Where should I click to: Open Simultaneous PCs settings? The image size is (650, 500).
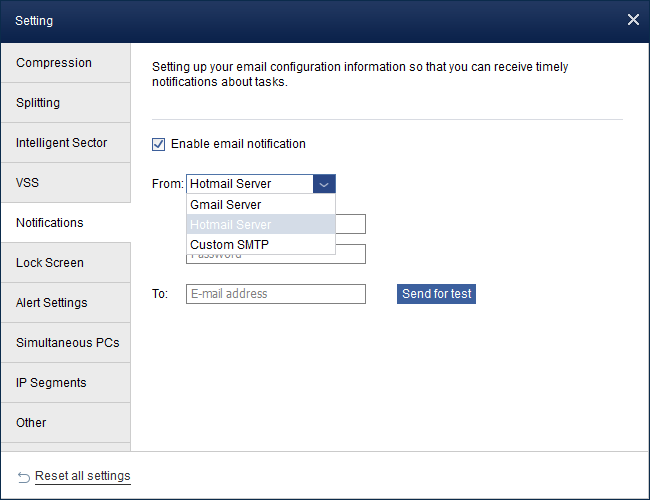(x=65, y=343)
